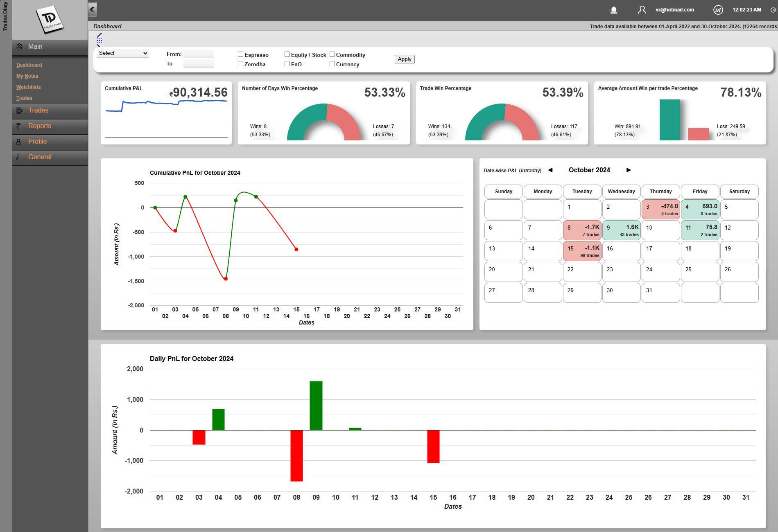Viewport: 778px width, 532px height.
Task: Open notifications bell icon
Action: [613, 10]
